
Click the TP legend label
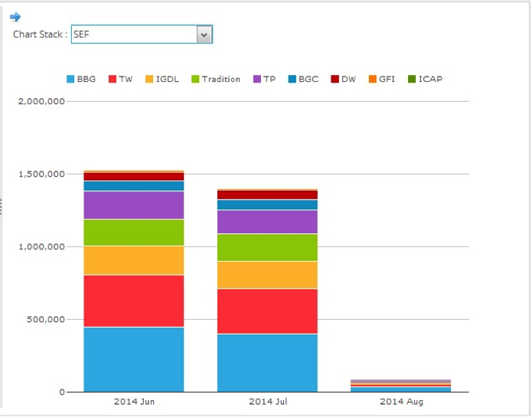click(269, 79)
